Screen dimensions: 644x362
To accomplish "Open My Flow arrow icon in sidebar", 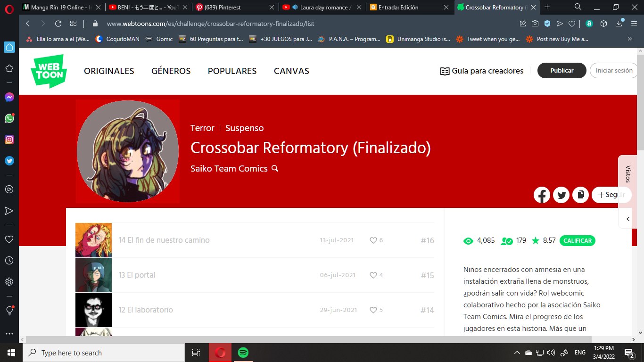I will 9,211.
